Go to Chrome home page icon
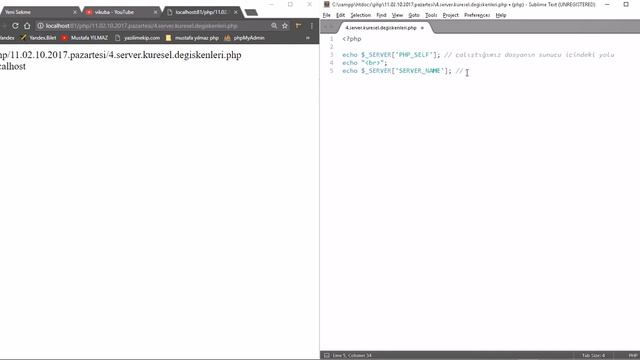 (x=27, y=26)
